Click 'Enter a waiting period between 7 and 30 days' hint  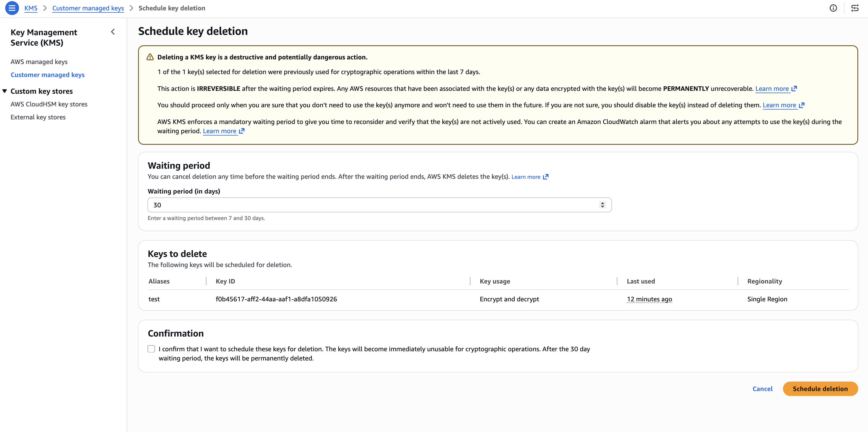(206, 218)
